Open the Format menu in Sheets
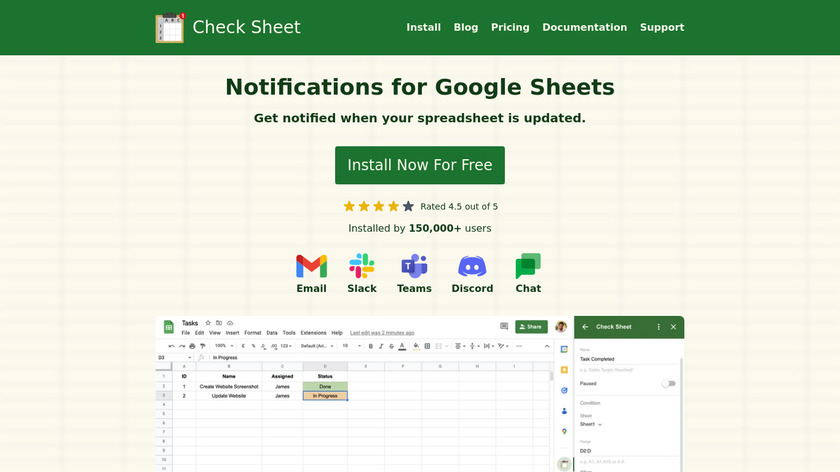The height and width of the screenshot is (472, 840). [x=253, y=333]
